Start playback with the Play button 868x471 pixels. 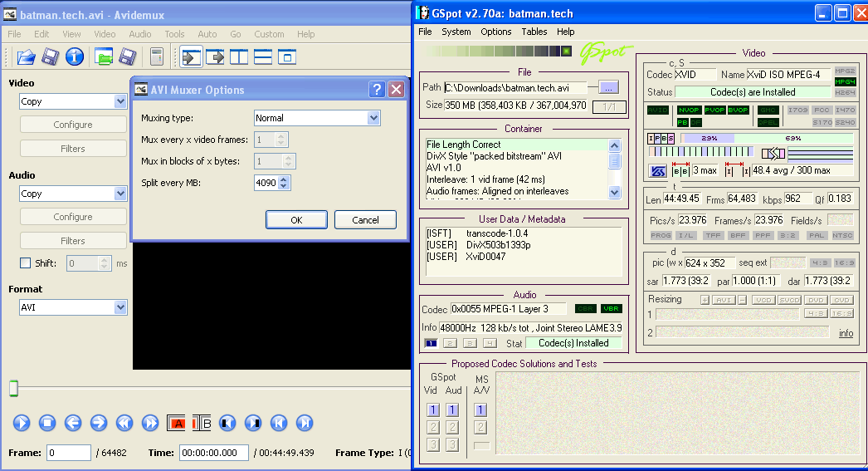22,424
